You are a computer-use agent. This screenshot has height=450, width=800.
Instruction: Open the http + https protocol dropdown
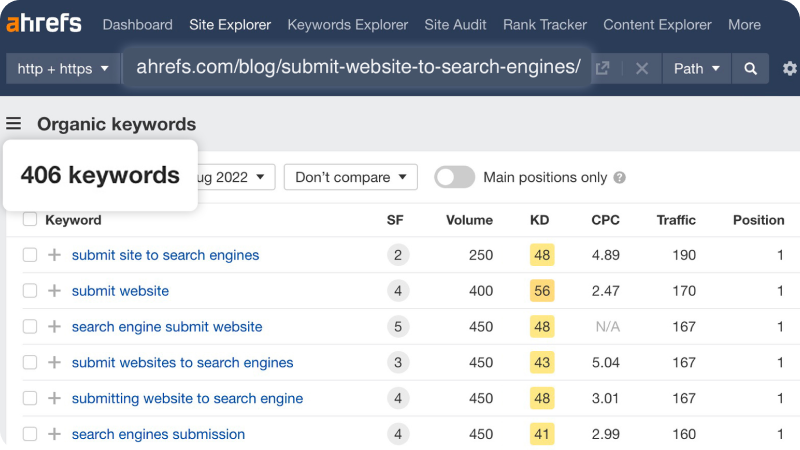63,68
